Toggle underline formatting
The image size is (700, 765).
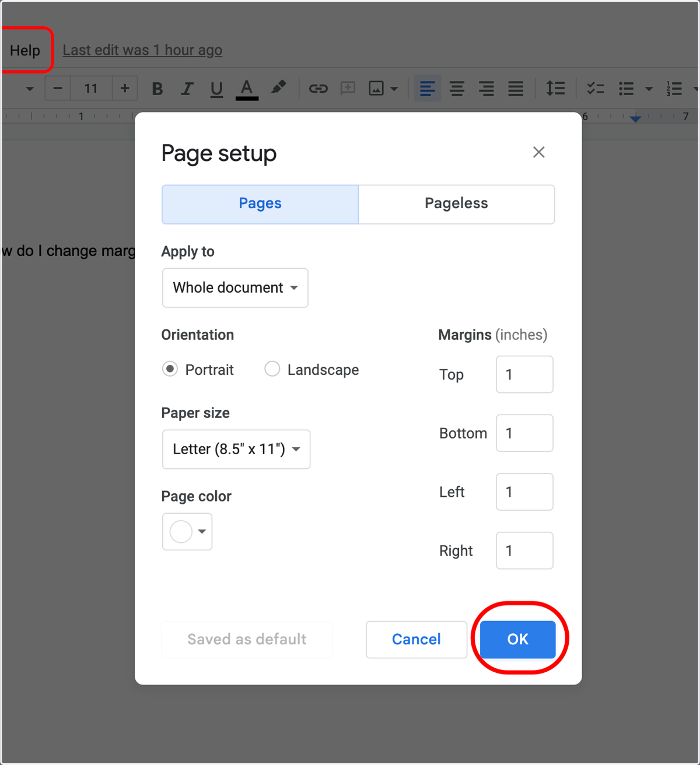pos(216,89)
